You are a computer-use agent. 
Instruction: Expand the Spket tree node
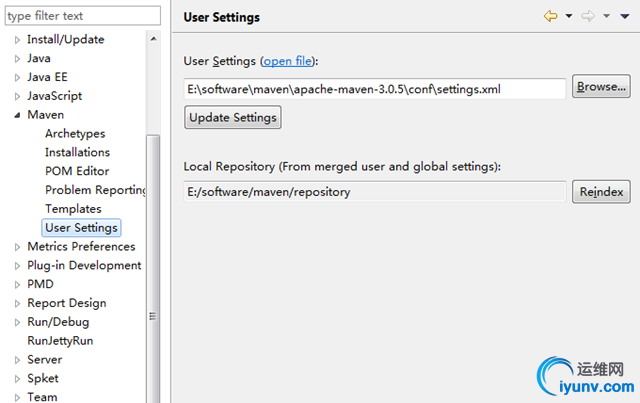(x=17, y=379)
